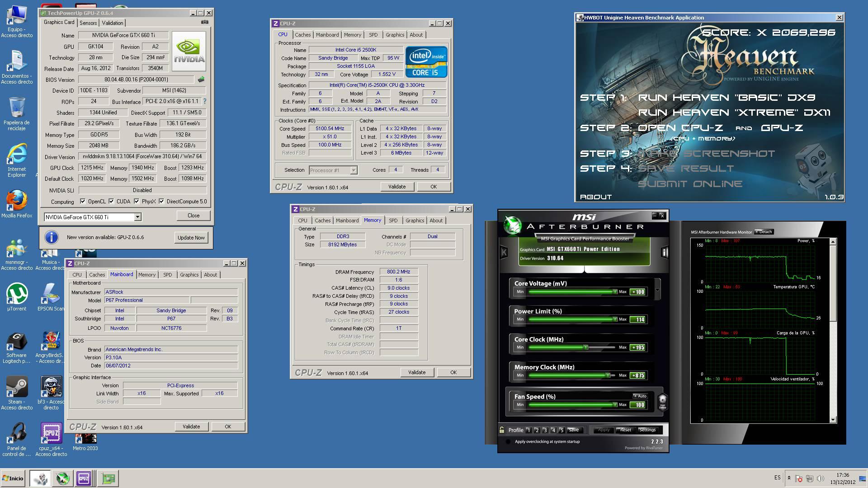This screenshot has height=488, width=868.
Task: Toggle PhysX checkbox in GPU-Z
Action: tap(137, 202)
